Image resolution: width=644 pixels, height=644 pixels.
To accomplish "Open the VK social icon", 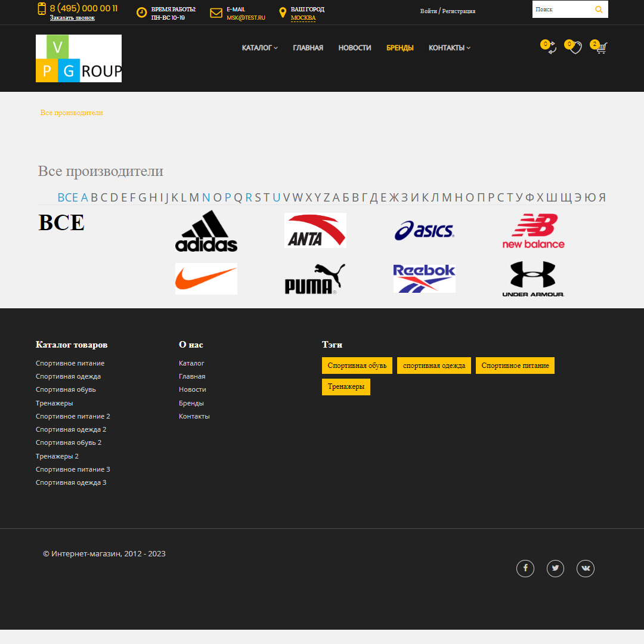I will [x=586, y=568].
